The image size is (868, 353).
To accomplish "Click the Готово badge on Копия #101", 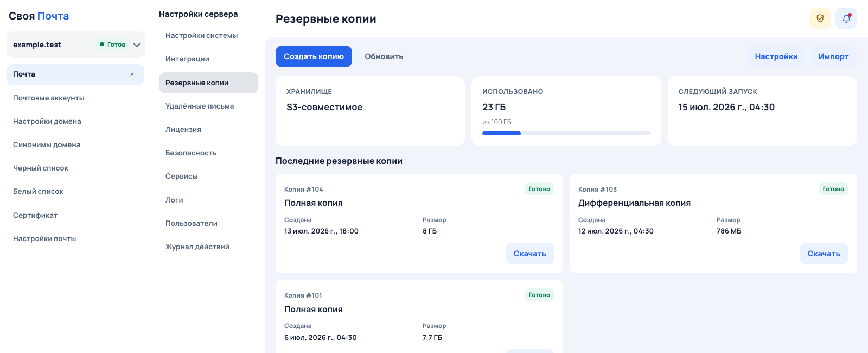I will (x=539, y=295).
